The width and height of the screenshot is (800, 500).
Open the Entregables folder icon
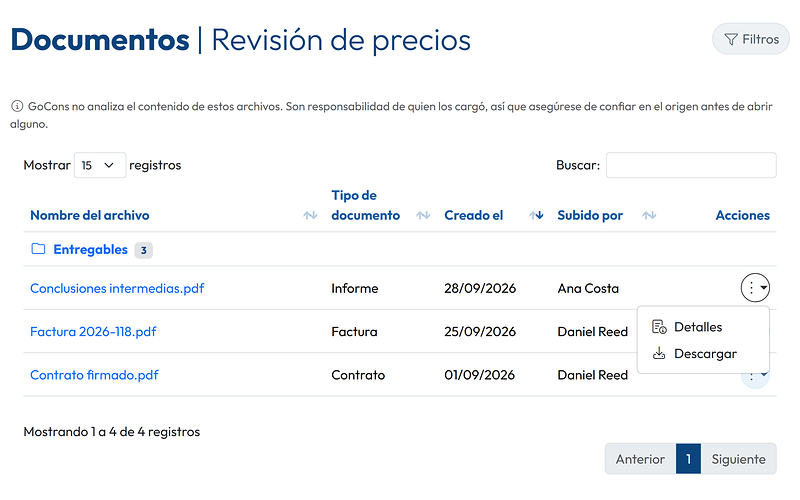pos(38,249)
